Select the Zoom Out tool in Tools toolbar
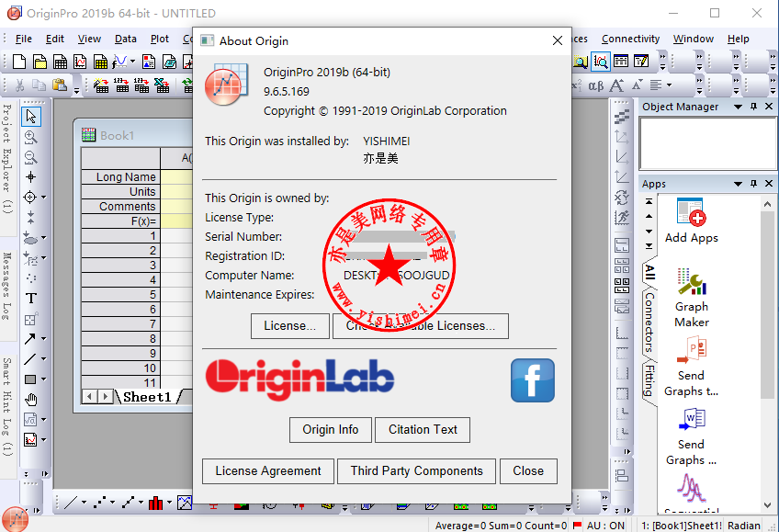Screen dimensions: 779x532 pyautogui.click(x=31, y=157)
